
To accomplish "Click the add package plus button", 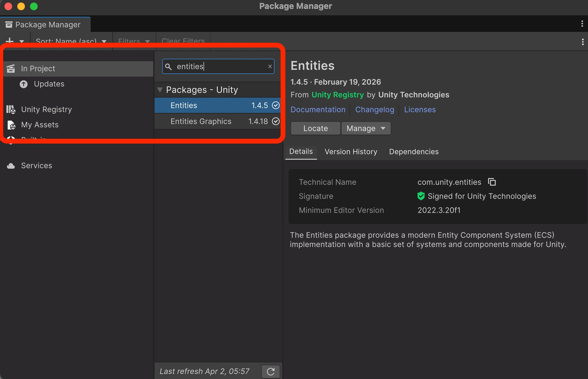I will click(x=10, y=41).
